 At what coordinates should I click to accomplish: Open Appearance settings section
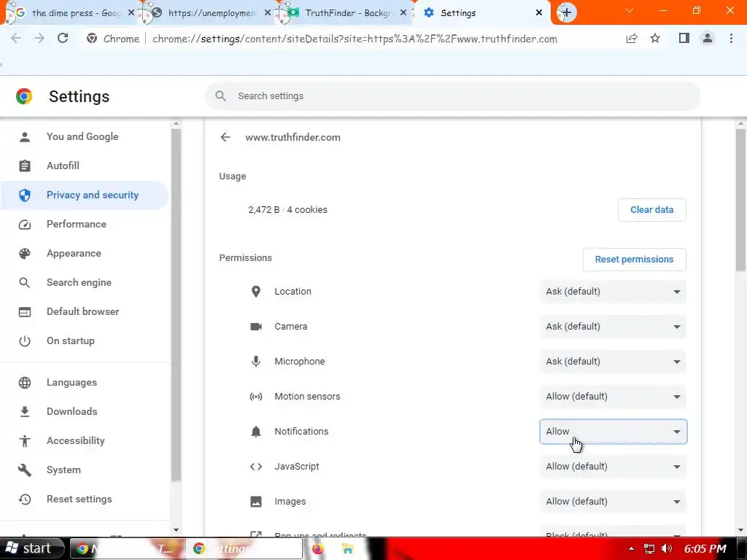(85, 253)
